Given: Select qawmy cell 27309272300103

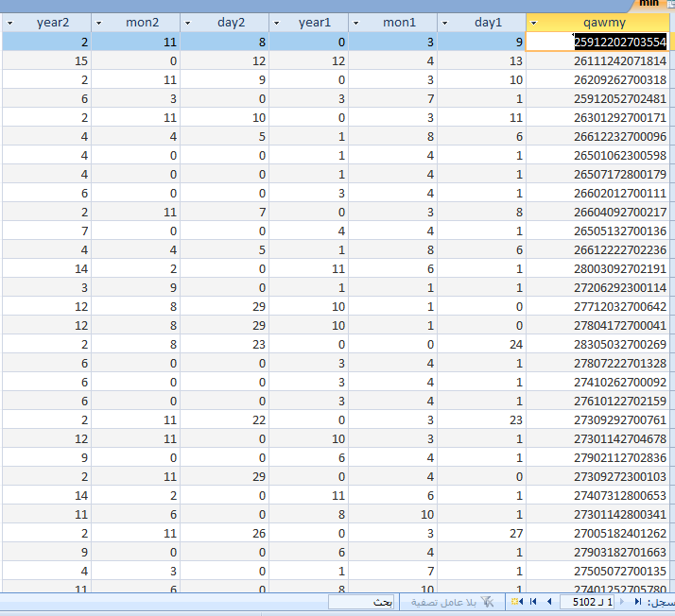Looking at the screenshot, I should [597, 477].
